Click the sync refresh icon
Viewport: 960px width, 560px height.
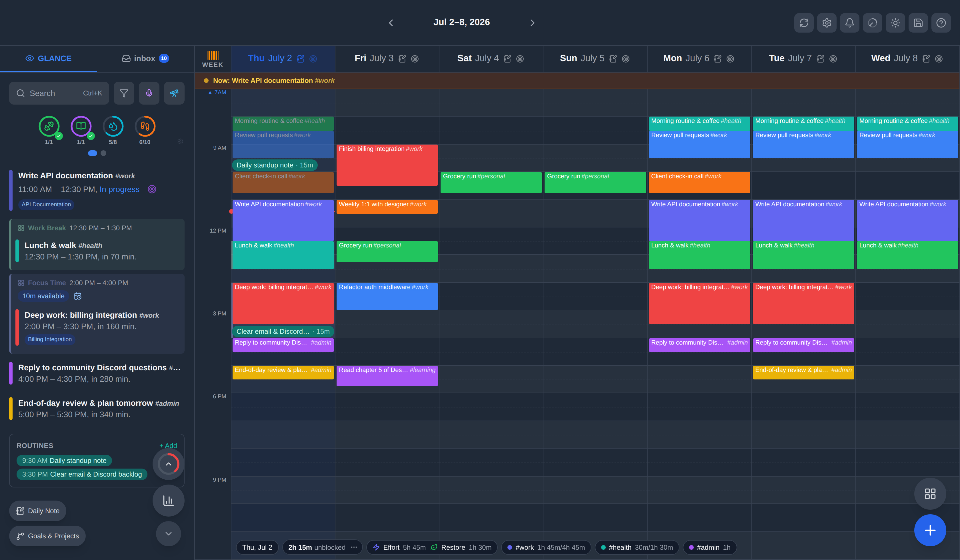point(803,23)
